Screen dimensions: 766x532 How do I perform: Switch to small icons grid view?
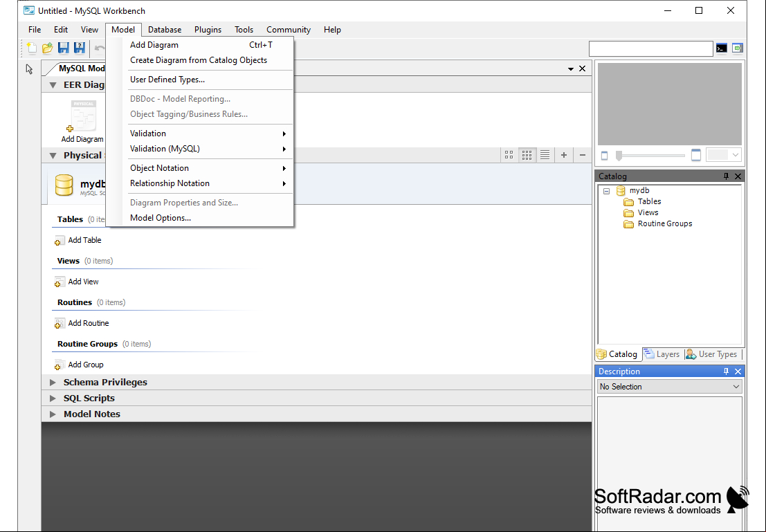pyautogui.click(x=527, y=155)
